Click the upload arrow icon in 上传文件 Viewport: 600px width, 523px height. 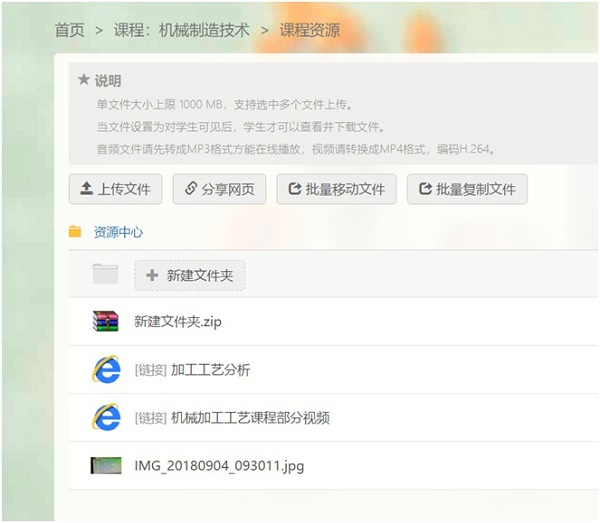(86, 189)
